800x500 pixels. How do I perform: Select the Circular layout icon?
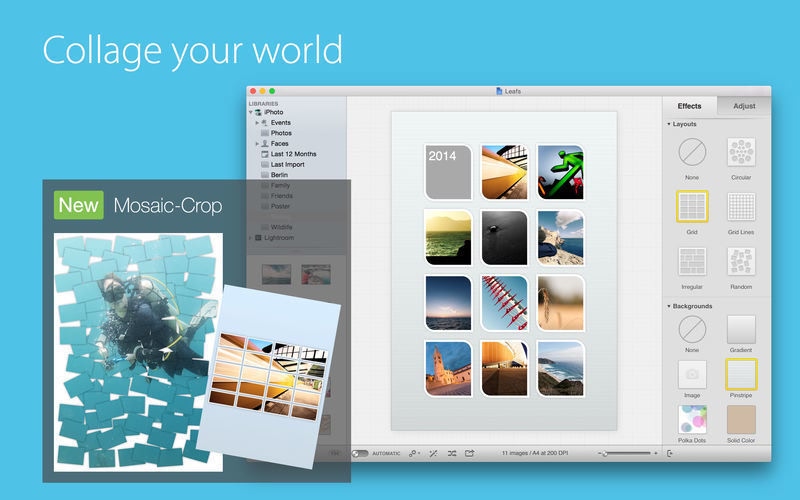tap(741, 152)
